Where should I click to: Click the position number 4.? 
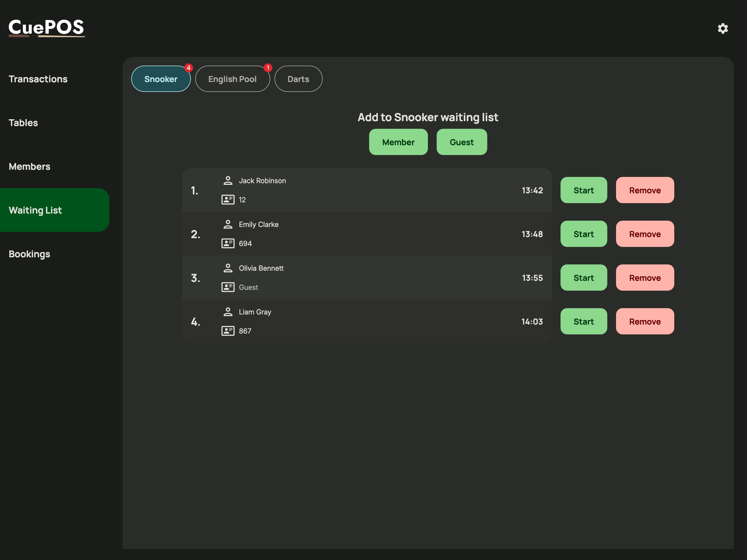(x=195, y=322)
